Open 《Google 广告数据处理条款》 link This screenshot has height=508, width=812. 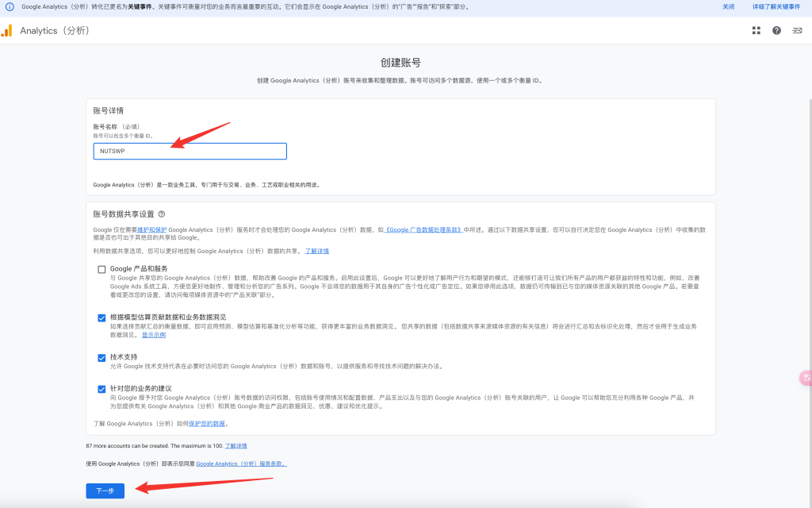click(423, 229)
